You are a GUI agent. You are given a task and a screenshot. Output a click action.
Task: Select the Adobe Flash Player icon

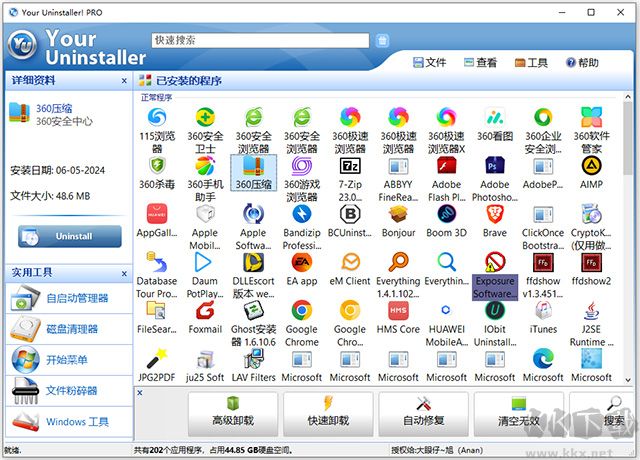pos(447,165)
